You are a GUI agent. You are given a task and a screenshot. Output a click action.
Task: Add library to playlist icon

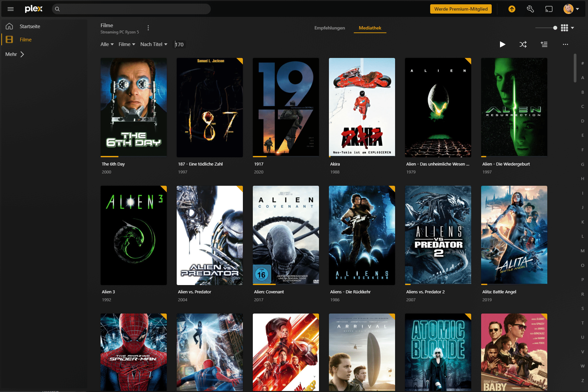coord(544,44)
